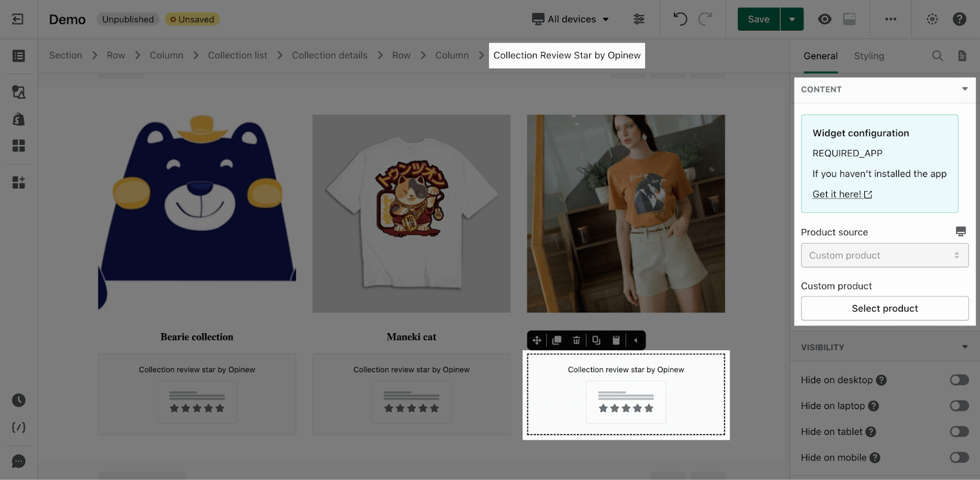Screen dimensions: 980x480
Task: Click the device icon beside Product source
Action: click(x=960, y=231)
